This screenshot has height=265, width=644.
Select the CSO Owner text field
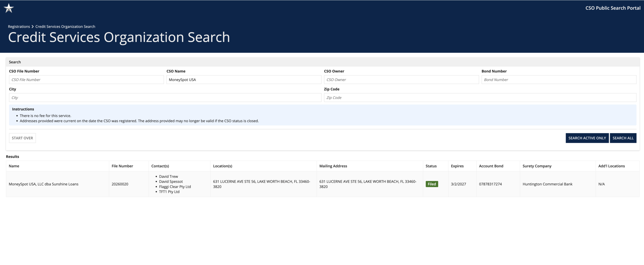401,80
